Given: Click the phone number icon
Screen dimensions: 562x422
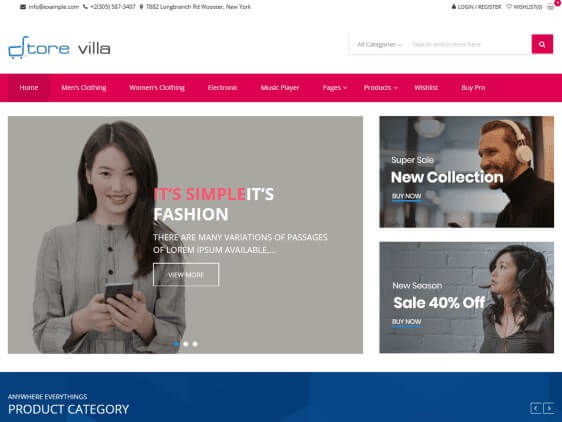Looking at the screenshot, I should tap(85, 6).
